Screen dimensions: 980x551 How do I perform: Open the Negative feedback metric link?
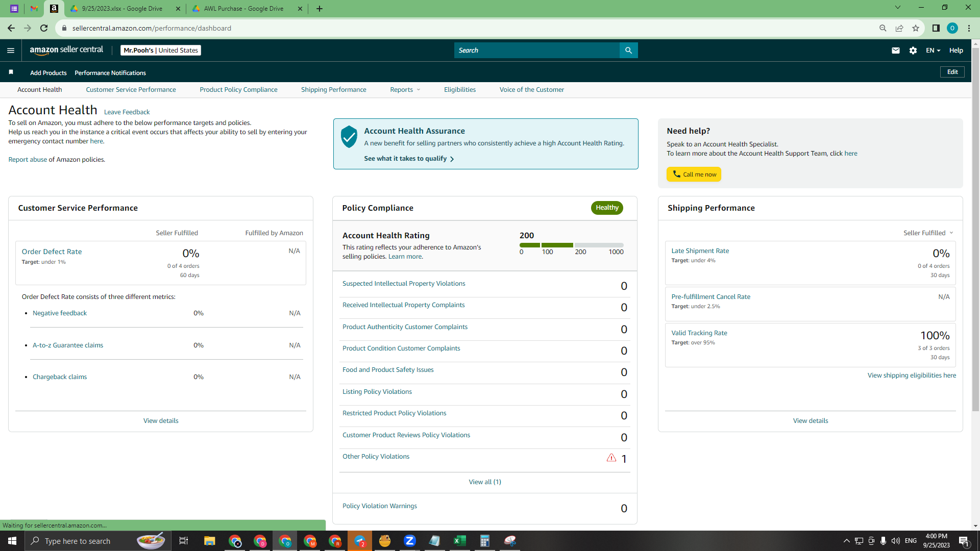60,313
